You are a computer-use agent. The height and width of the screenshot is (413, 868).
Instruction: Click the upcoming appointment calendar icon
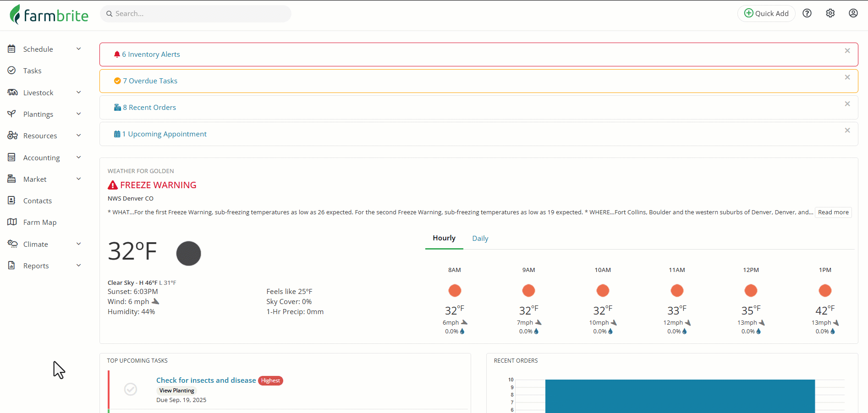117,134
